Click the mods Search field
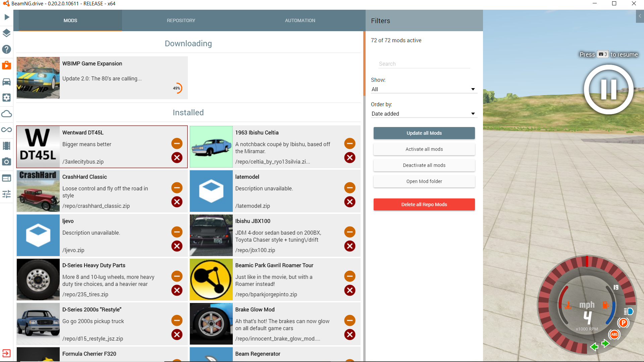The height and width of the screenshot is (362, 644). coord(424,64)
